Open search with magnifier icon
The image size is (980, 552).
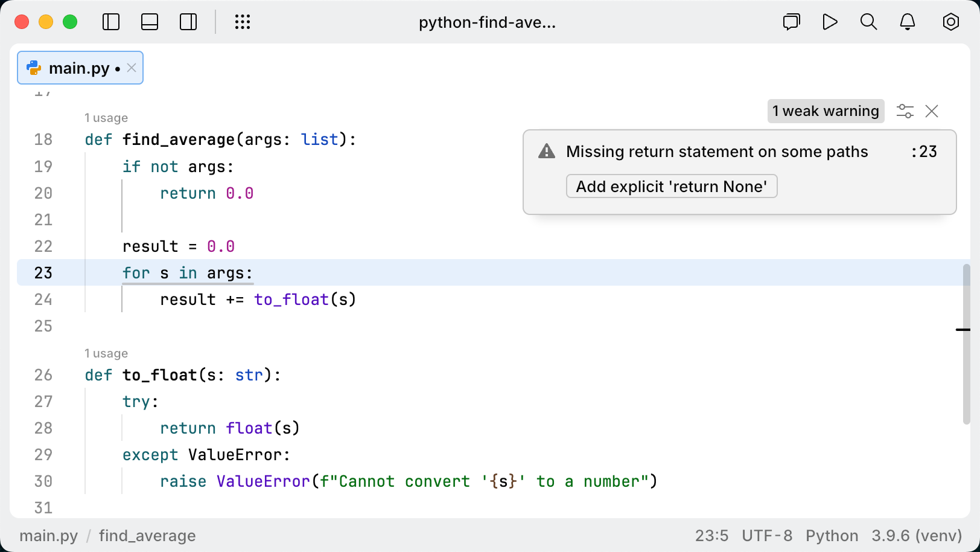tap(868, 22)
